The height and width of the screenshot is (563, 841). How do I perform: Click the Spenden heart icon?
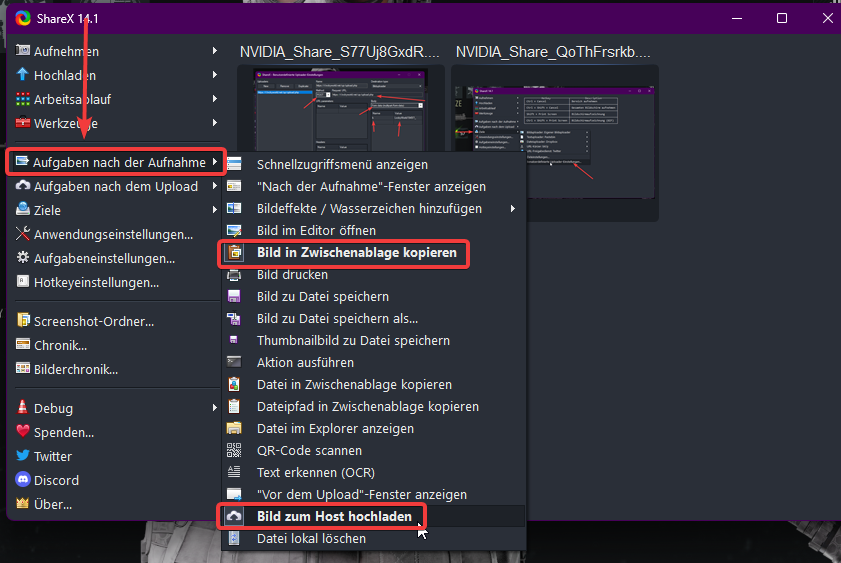tap(24, 432)
